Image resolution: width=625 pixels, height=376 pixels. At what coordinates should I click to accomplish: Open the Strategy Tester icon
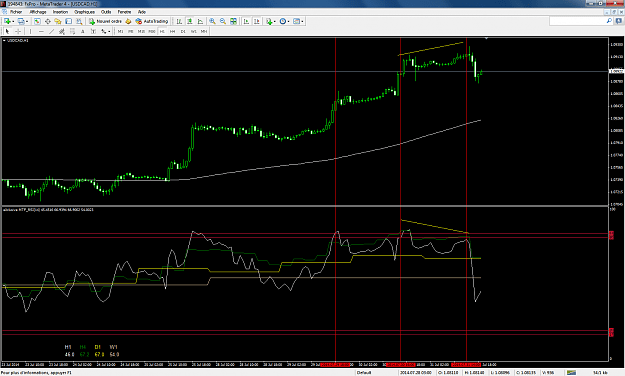click(x=79, y=21)
